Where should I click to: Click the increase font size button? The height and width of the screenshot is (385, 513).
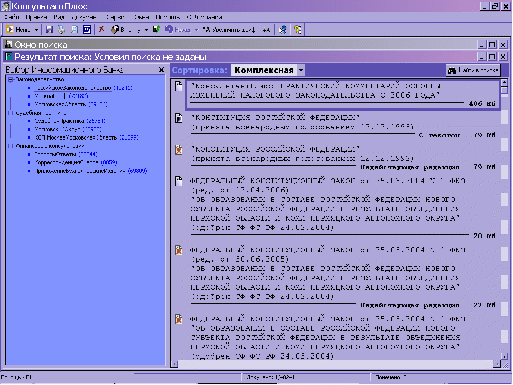point(228,30)
